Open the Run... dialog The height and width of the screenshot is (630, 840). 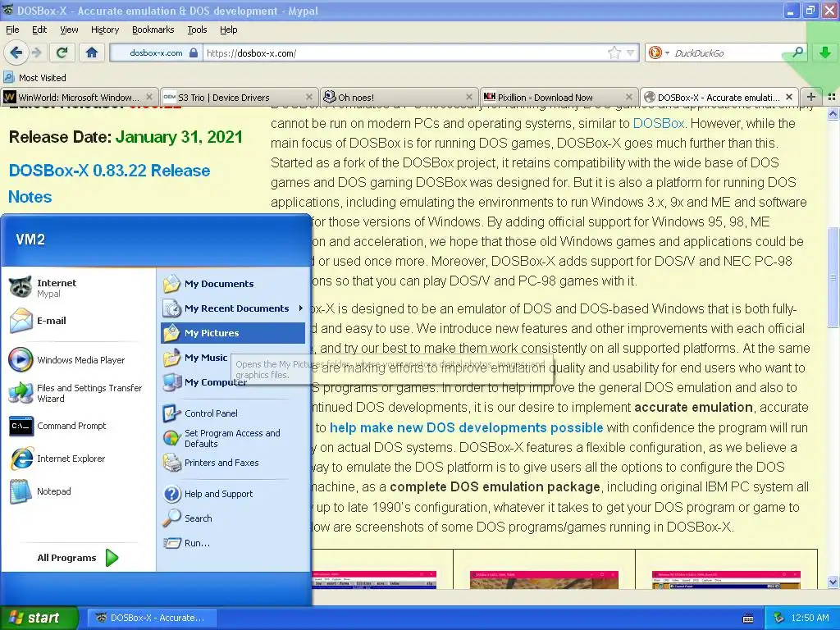(232, 543)
